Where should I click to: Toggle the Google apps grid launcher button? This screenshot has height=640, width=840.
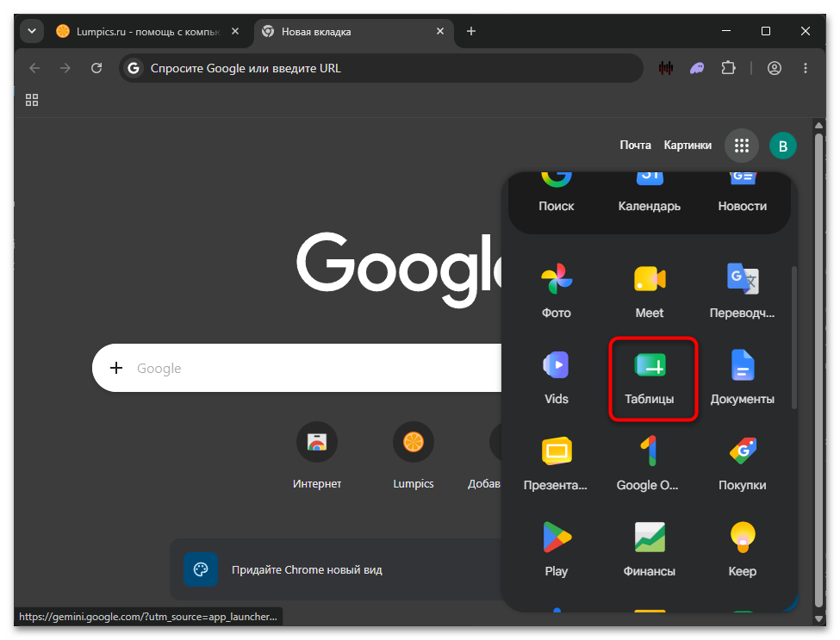coord(742,145)
